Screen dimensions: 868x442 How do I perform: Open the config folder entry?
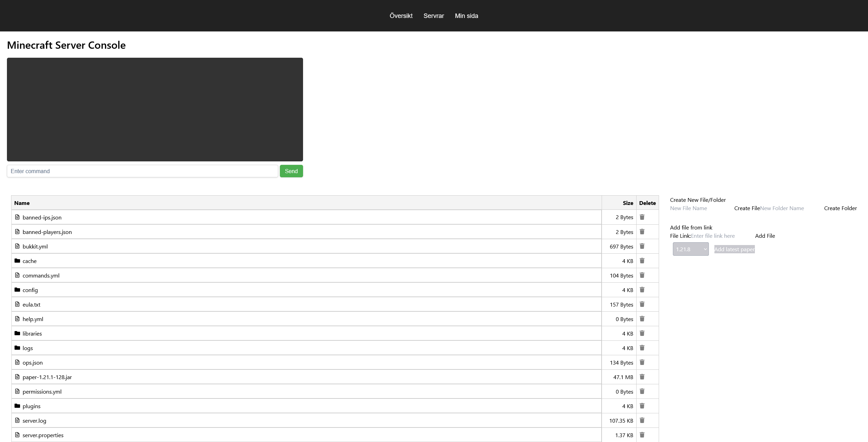pyautogui.click(x=30, y=290)
